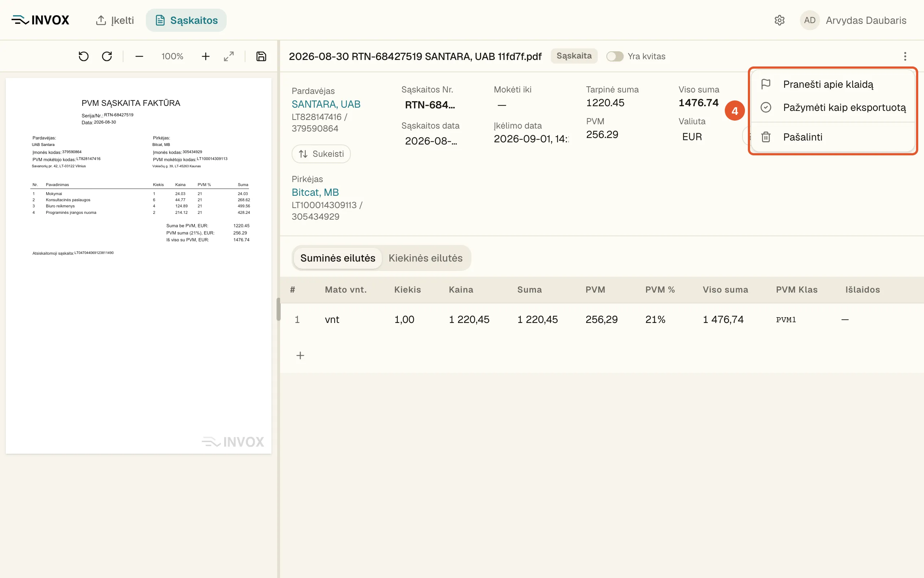Choose Pranešti apie klaidą
This screenshot has height=578, width=924.
[x=833, y=84]
